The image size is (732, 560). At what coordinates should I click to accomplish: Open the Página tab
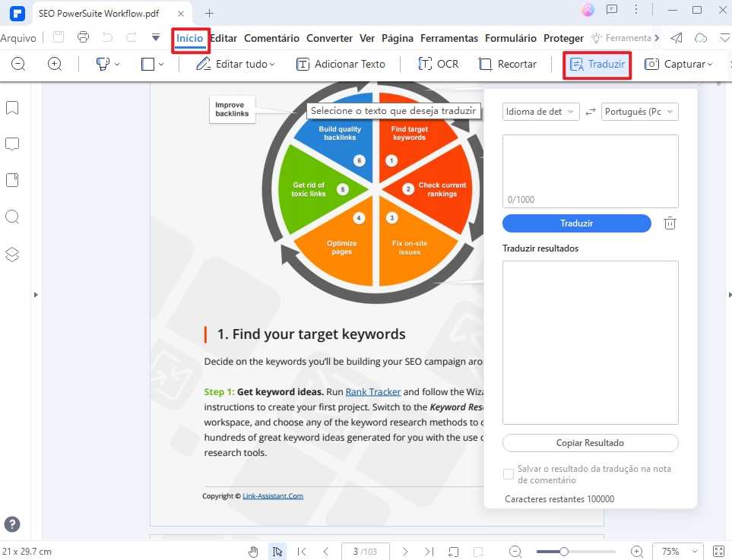point(398,38)
